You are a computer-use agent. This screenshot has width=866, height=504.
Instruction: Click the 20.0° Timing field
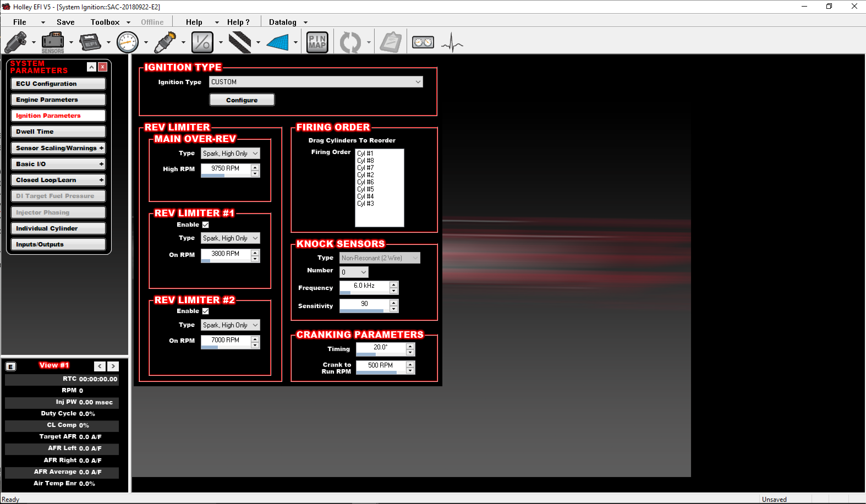point(381,347)
